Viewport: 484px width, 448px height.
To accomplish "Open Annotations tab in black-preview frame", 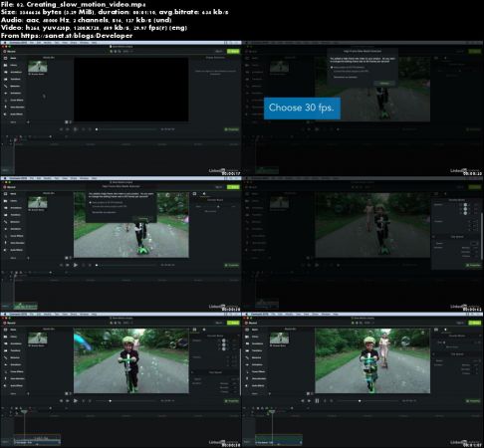I will tap(12, 72).
